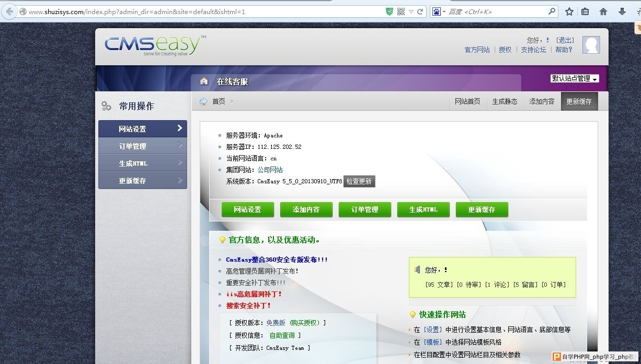The height and width of the screenshot is (364, 641).
Task: Go back using the browser back arrow
Action: point(9,11)
